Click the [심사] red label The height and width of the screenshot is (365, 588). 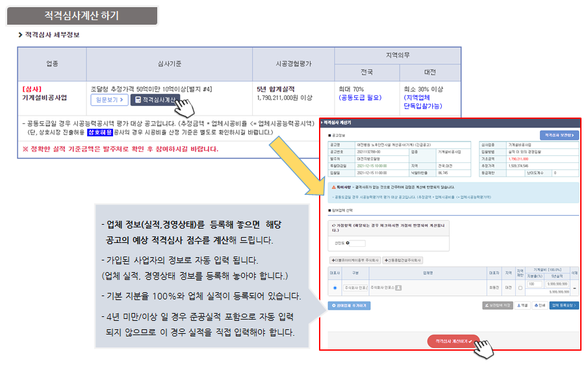(32, 89)
